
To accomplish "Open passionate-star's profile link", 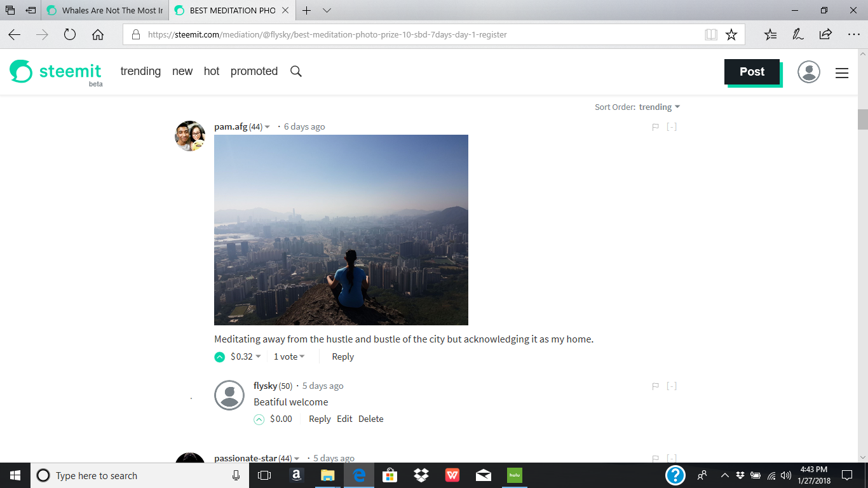I will [x=245, y=459].
